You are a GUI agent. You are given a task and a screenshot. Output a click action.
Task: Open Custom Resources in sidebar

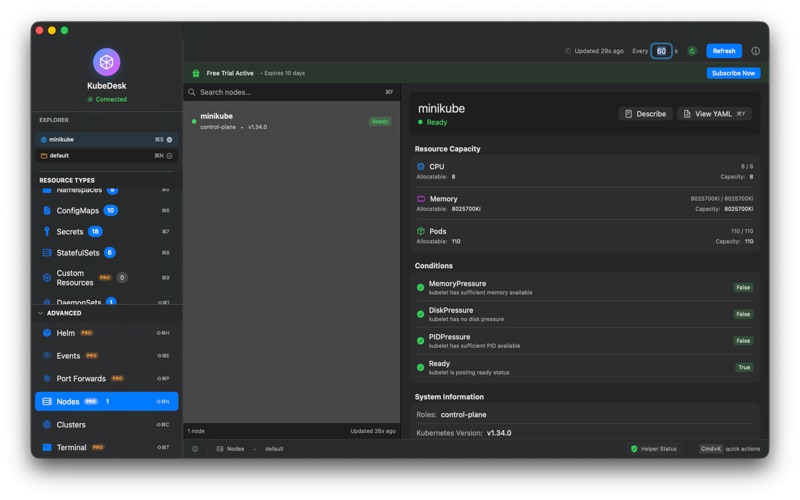point(107,278)
